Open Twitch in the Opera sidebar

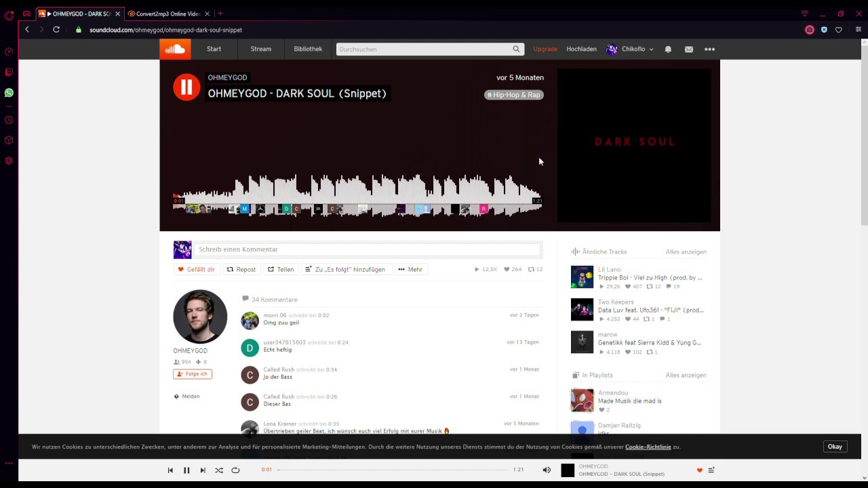pos(9,72)
